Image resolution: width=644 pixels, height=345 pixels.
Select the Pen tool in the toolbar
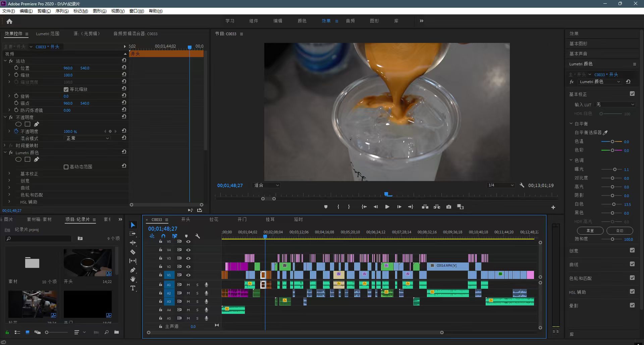(133, 270)
